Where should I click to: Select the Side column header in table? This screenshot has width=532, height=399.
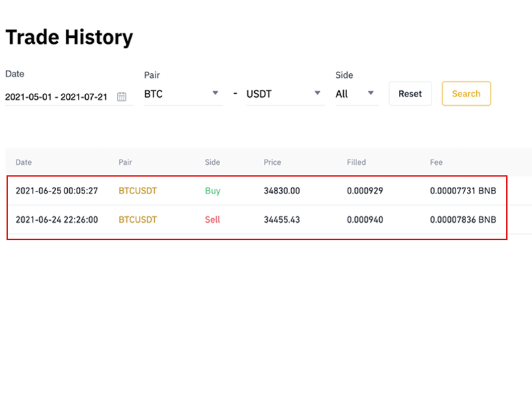coord(212,162)
